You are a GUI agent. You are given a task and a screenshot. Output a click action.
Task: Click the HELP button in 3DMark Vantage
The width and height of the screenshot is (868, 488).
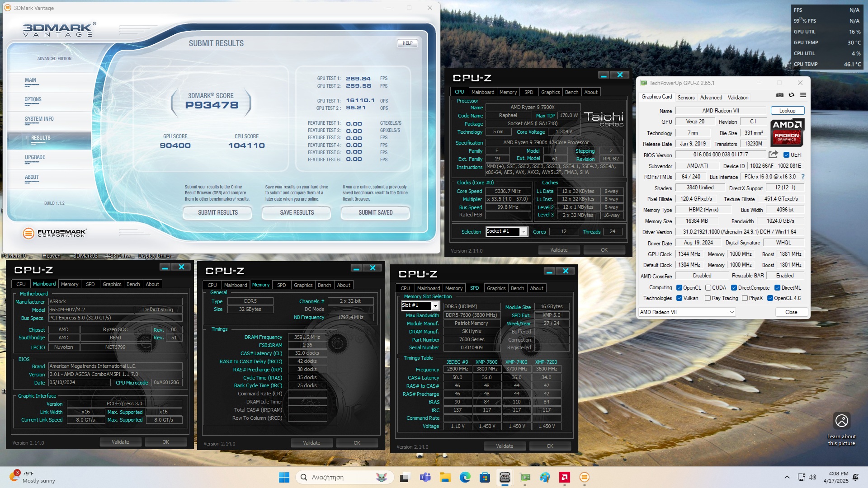point(407,43)
